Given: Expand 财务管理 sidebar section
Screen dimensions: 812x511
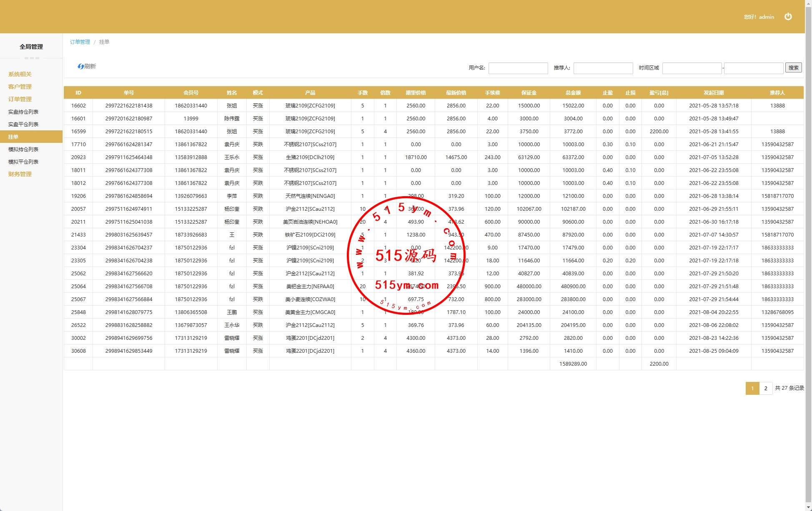Looking at the screenshot, I should pos(20,174).
